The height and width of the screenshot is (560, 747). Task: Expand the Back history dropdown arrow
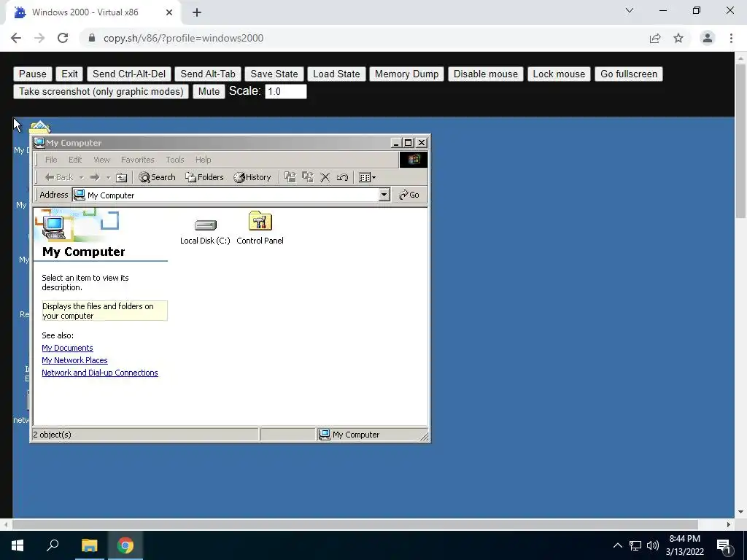(81, 178)
